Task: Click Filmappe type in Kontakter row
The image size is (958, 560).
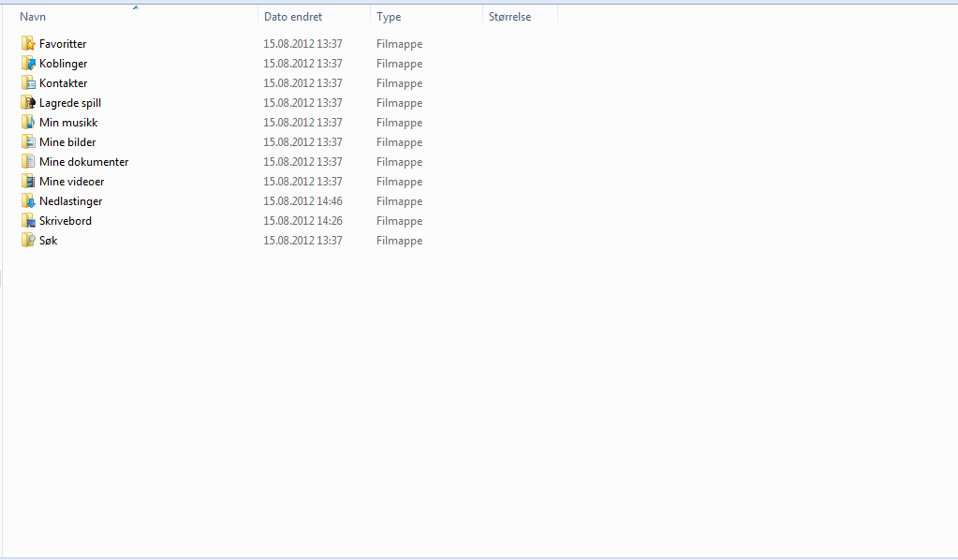Action: [399, 83]
